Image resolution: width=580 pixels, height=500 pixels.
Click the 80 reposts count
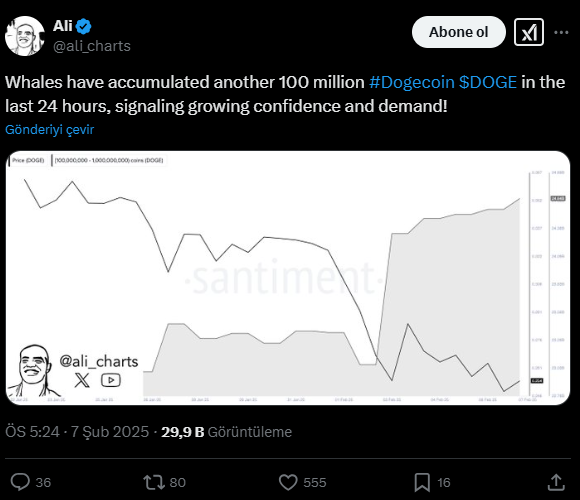point(178,483)
